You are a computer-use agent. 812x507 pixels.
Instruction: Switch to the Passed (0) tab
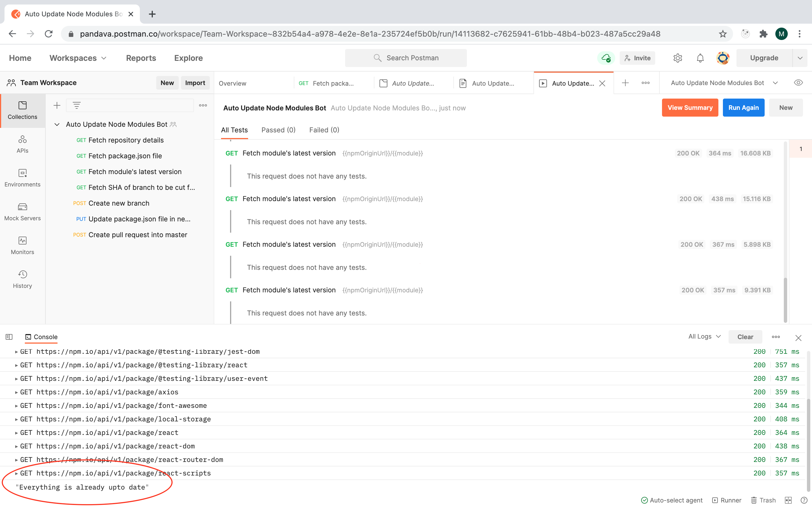[x=278, y=130]
